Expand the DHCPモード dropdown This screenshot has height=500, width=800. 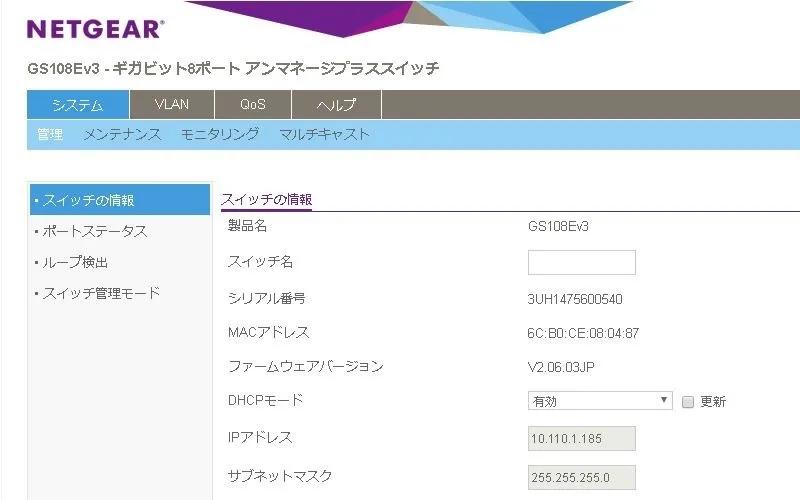600,401
